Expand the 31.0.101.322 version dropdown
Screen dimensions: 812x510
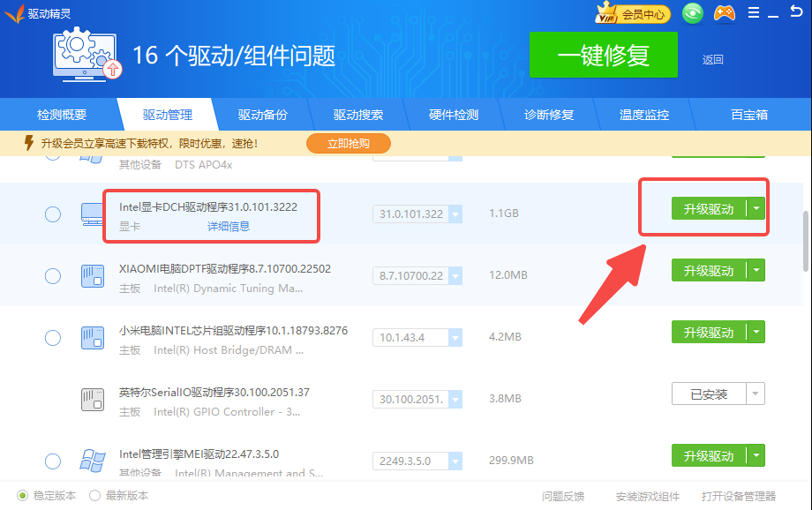pyautogui.click(x=455, y=214)
